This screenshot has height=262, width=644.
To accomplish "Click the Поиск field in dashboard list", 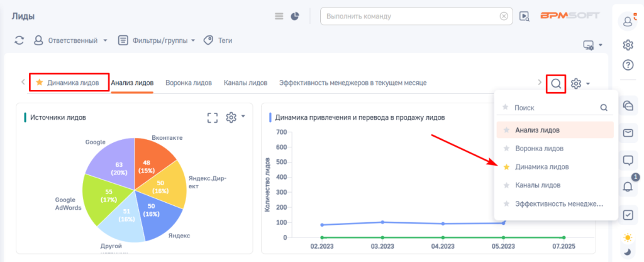I will (x=555, y=107).
